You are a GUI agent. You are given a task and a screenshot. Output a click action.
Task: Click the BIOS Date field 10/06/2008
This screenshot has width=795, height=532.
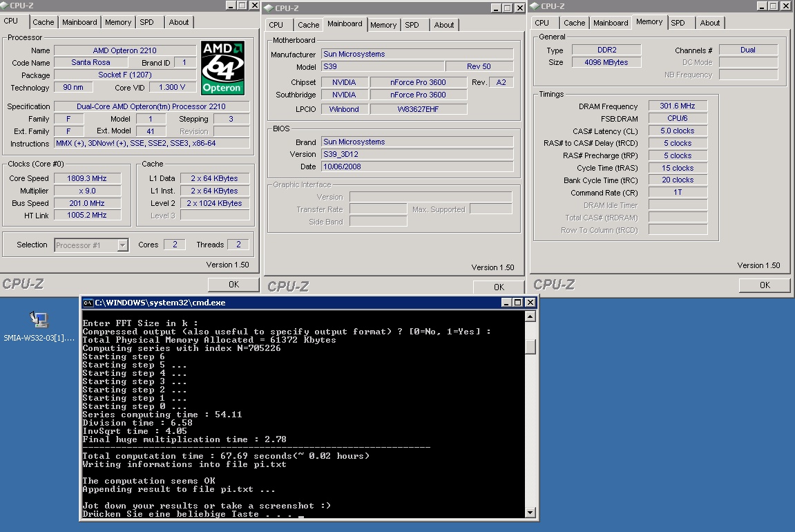point(417,167)
